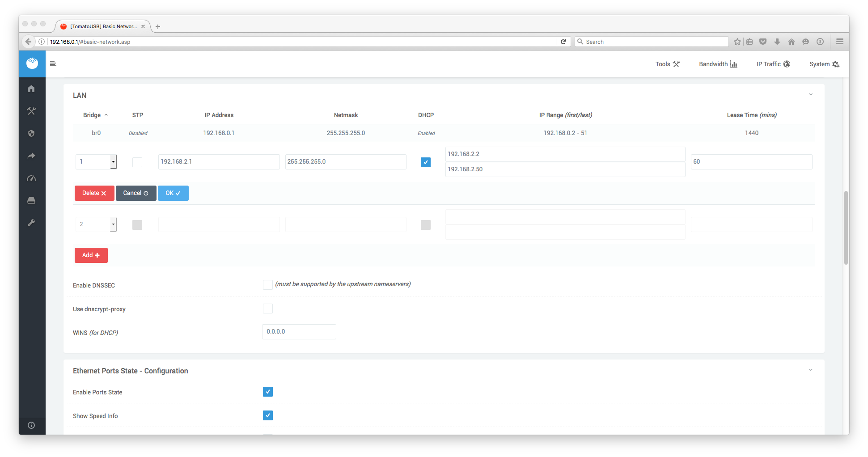The image size is (868, 457).
Task: Open the shield access restriction sidebar icon
Action: tap(31, 133)
